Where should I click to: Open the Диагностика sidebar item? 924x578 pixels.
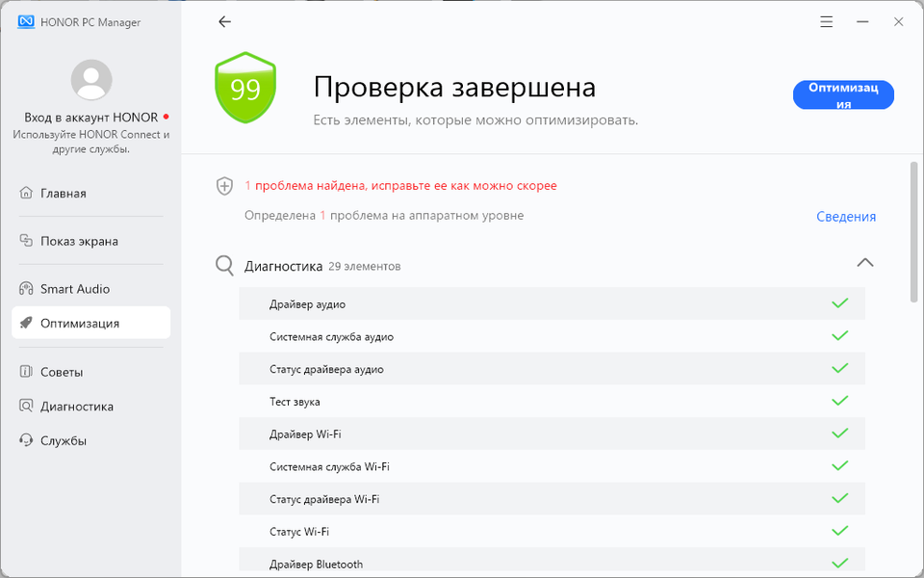(x=91, y=406)
